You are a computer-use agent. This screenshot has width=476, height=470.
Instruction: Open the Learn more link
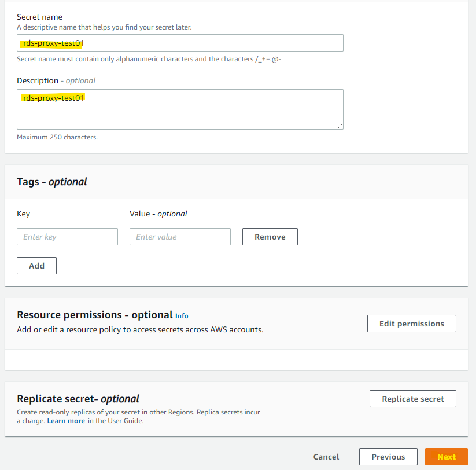click(66, 421)
